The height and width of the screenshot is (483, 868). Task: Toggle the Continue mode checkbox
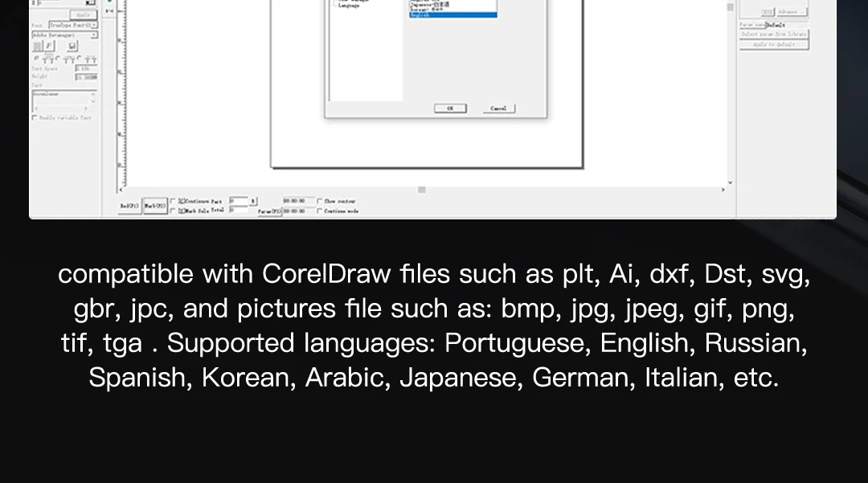[319, 211]
